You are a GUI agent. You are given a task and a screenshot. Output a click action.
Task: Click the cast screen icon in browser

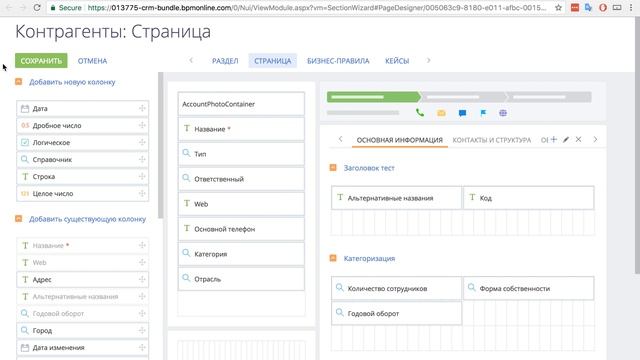coord(617,7)
